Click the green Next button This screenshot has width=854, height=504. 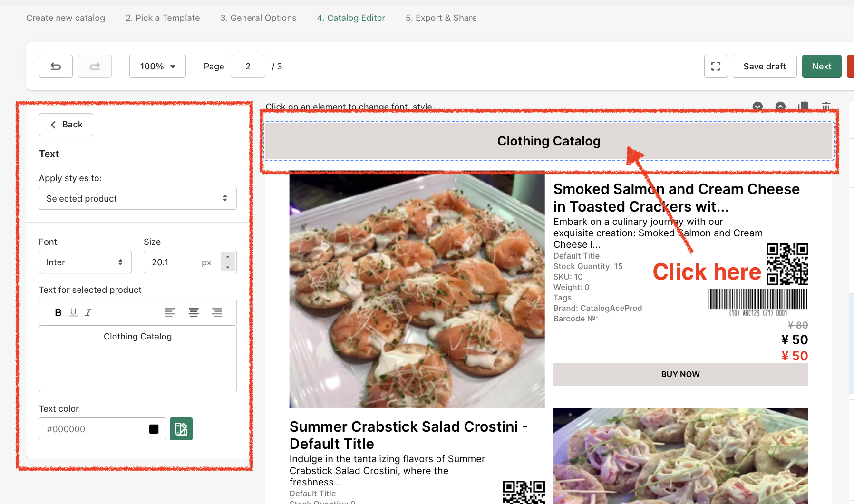click(x=822, y=66)
